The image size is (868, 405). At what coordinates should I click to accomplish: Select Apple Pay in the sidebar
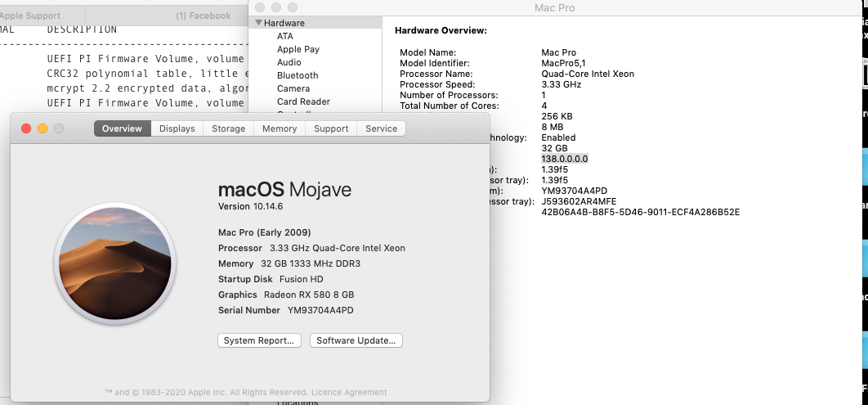(x=298, y=49)
